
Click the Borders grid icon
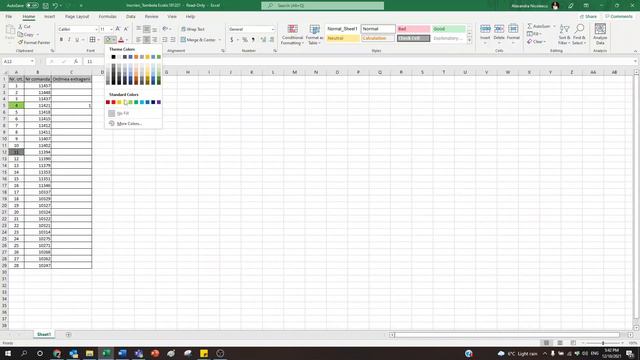coord(93,40)
